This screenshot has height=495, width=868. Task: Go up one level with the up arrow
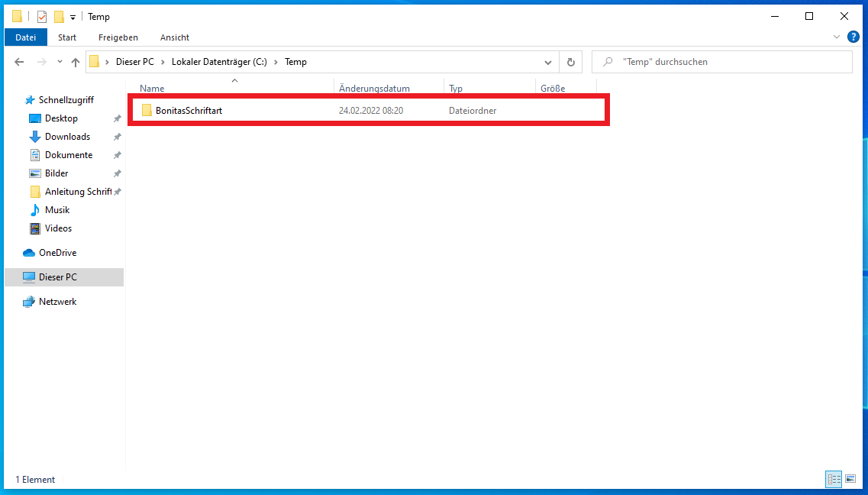pyautogui.click(x=76, y=62)
